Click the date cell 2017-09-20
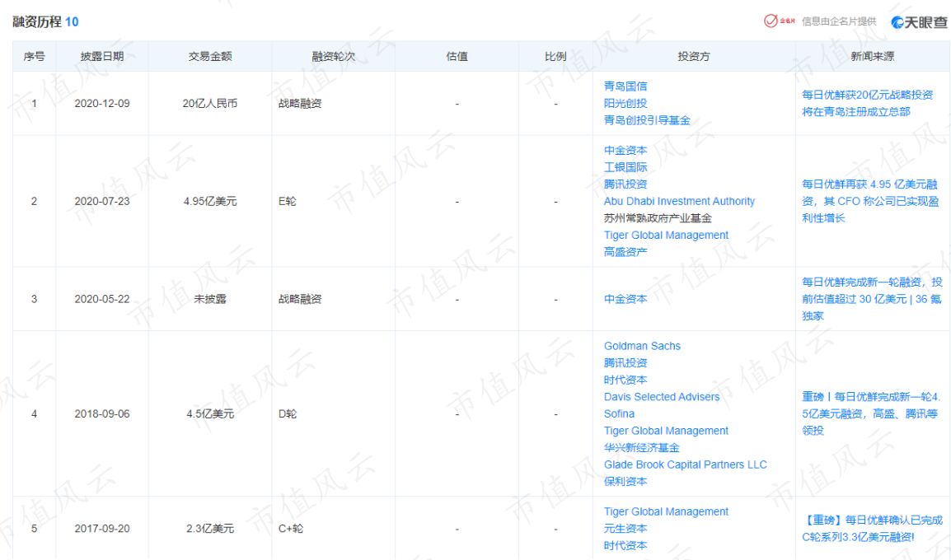The width and height of the screenshot is (951, 560). pos(102,529)
